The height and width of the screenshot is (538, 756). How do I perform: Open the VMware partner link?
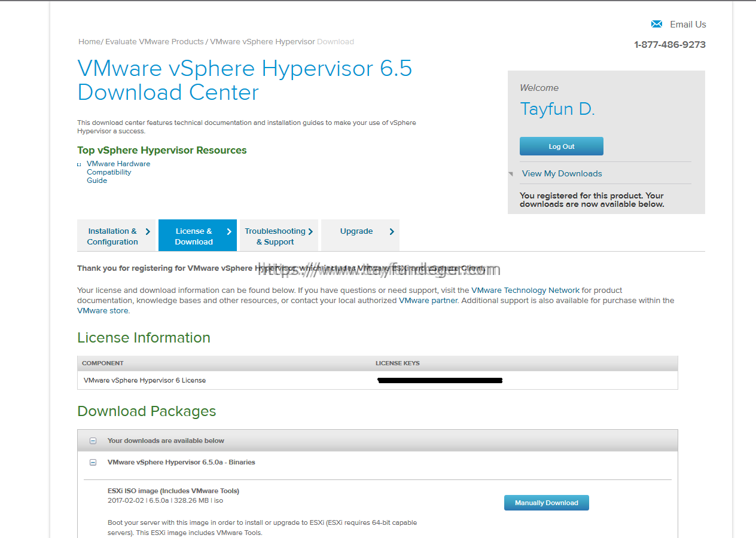(x=428, y=301)
